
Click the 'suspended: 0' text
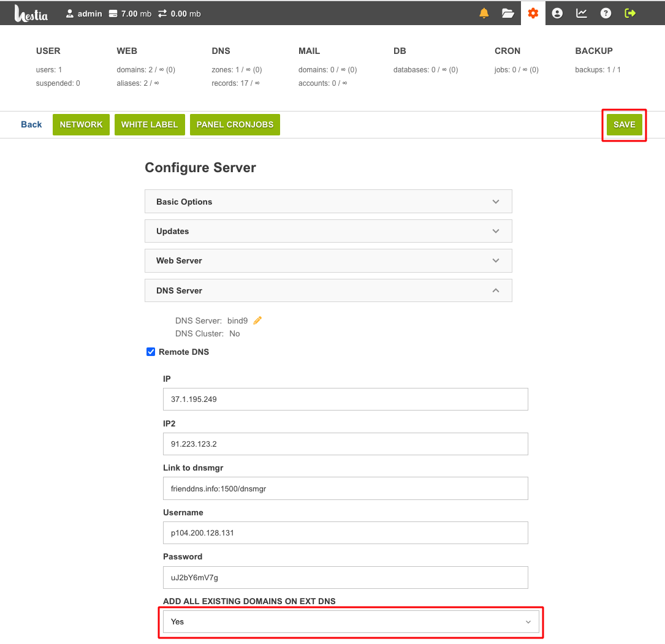tap(58, 83)
